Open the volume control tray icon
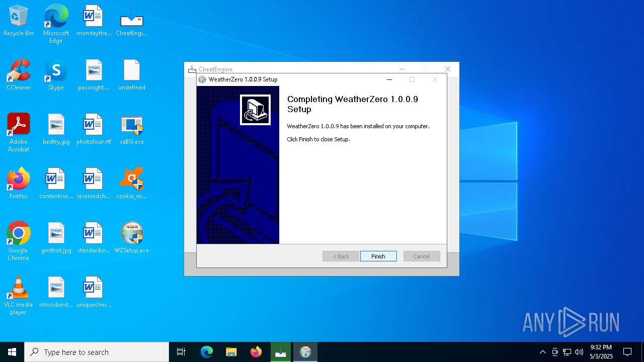644x362 pixels. point(579,352)
